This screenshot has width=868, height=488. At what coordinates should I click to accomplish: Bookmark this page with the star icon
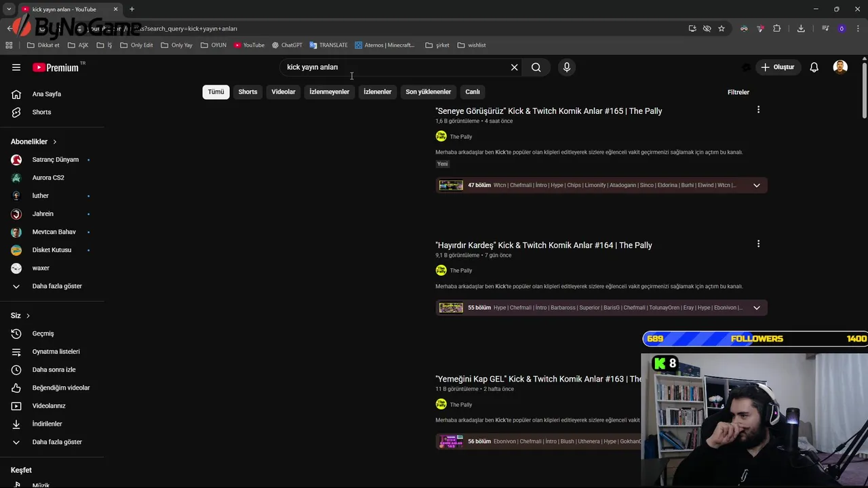click(x=722, y=28)
